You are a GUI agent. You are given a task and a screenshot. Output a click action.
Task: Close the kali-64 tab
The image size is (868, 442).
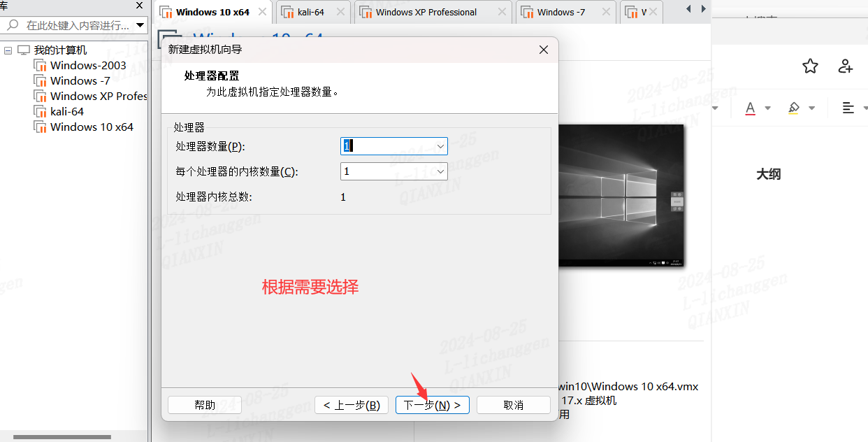(x=340, y=12)
